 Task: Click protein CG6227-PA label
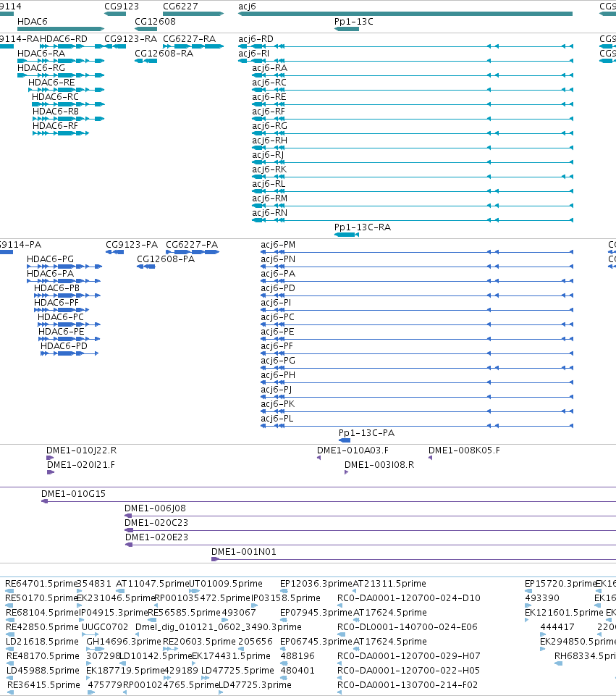tap(192, 245)
